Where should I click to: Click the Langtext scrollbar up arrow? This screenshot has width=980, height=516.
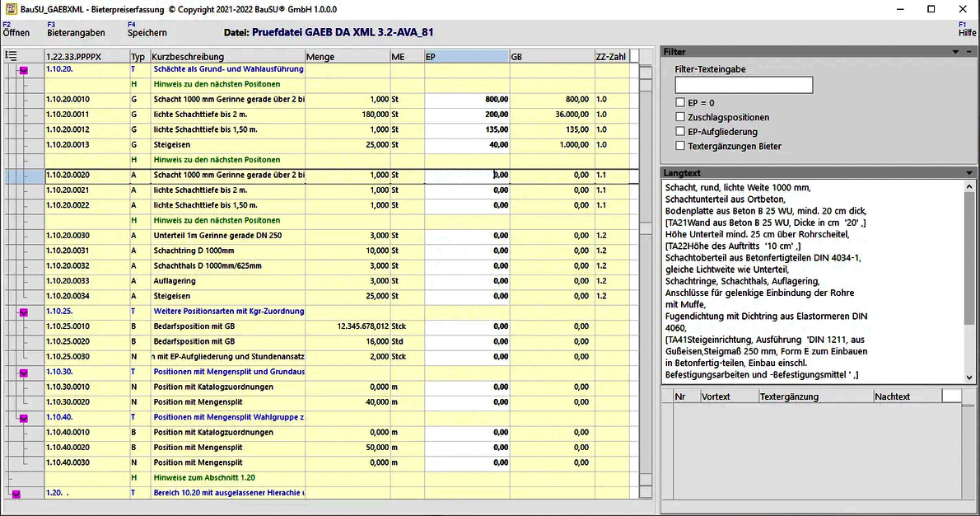[969, 186]
